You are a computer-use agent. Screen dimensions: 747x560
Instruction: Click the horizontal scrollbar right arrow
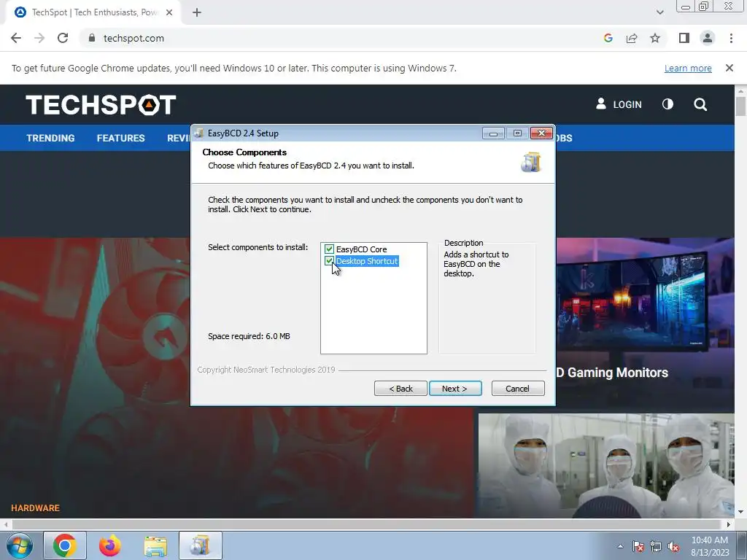tap(729, 524)
